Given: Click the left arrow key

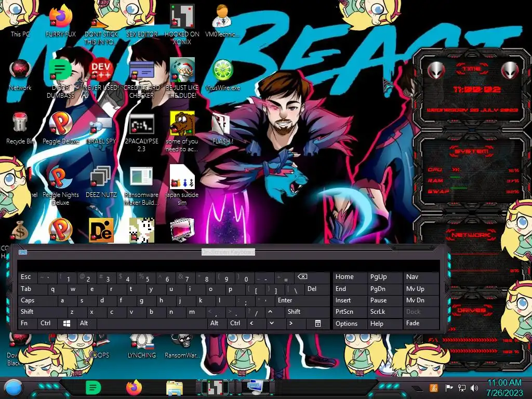Looking at the screenshot, I should click(256, 323).
